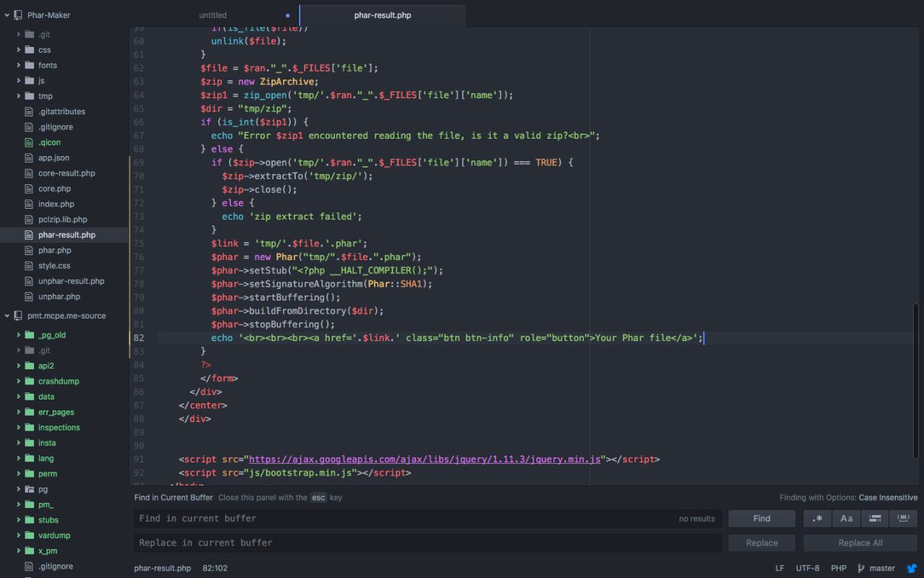This screenshot has width=924, height=578.
Task: Click the git branch icon beside master
Action: point(860,569)
